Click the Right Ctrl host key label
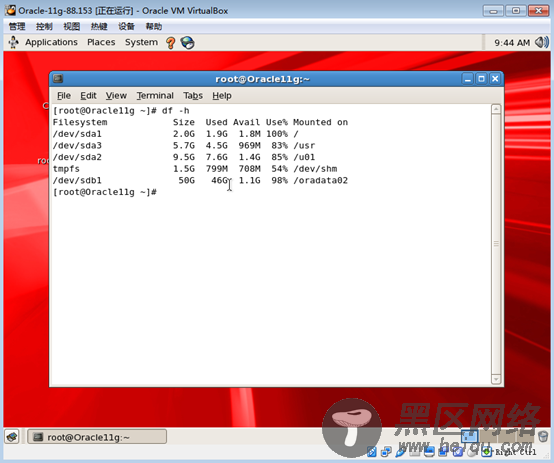554x463 pixels. pos(516,452)
